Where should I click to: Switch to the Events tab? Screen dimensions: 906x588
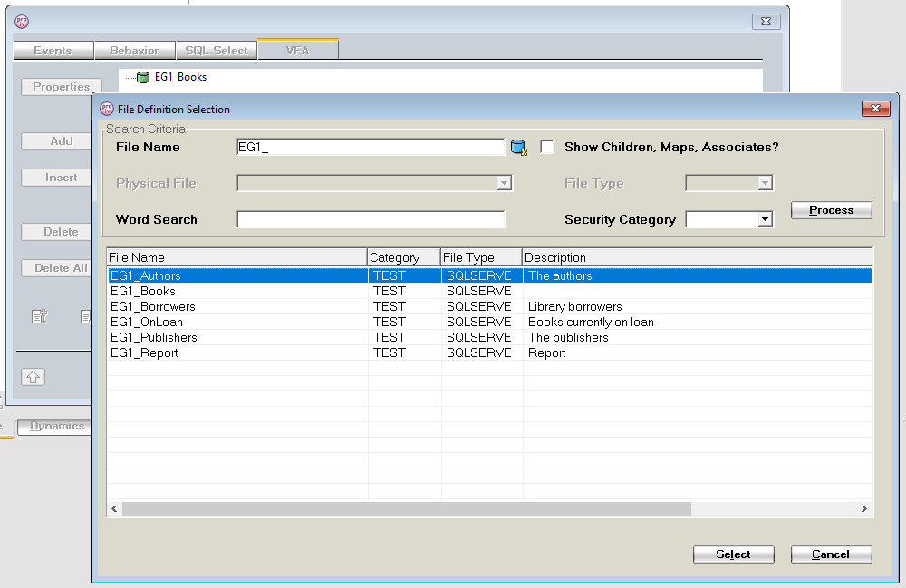[53, 51]
